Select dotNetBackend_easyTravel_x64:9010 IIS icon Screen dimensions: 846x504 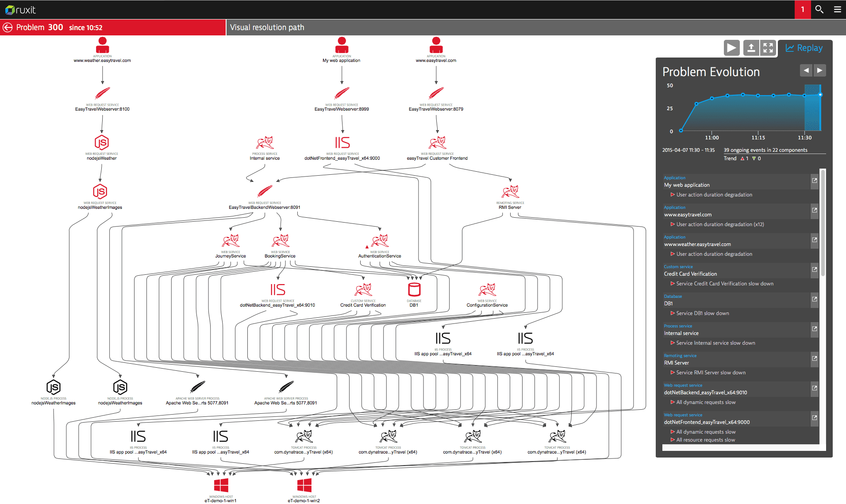pos(278,290)
